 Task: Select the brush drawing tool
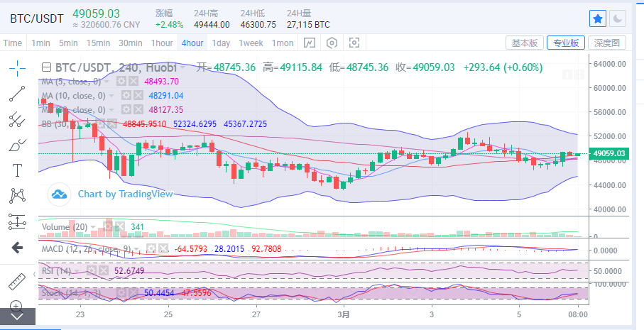[x=17, y=145]
